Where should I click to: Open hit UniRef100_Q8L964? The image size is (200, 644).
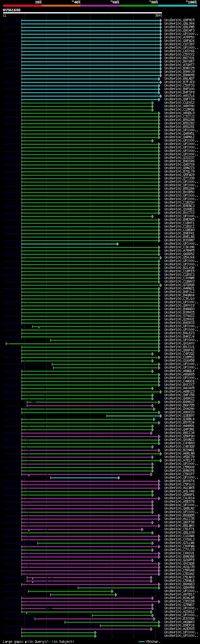[179, 23]
